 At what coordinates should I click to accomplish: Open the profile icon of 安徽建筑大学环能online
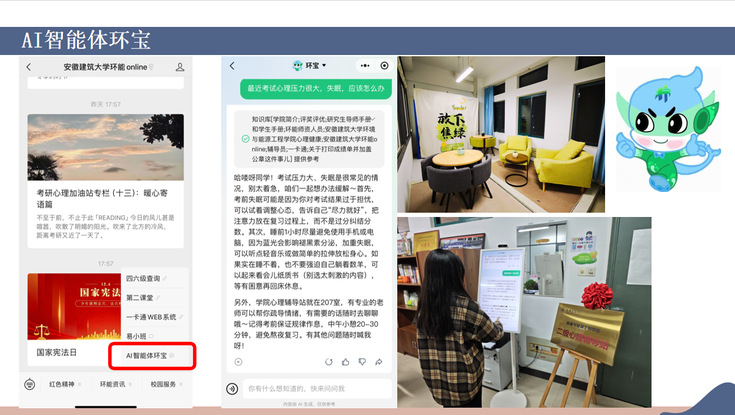click(180, 67)
